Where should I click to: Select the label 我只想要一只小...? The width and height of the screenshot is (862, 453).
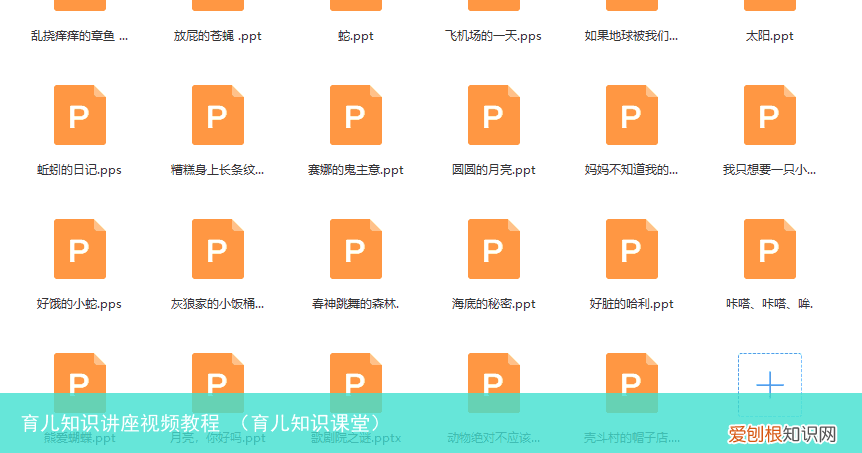(x=769, y=170)
